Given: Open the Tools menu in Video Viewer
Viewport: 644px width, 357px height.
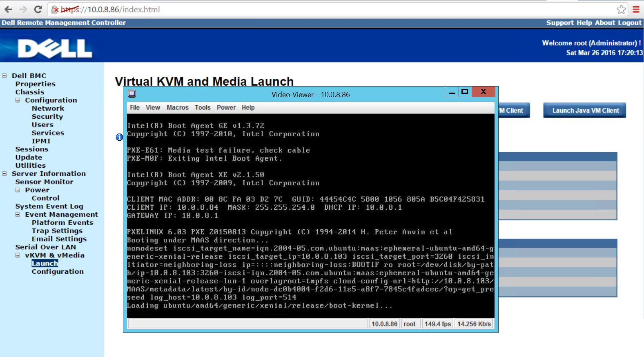Looking at the screenshot, I should [203, 107].
